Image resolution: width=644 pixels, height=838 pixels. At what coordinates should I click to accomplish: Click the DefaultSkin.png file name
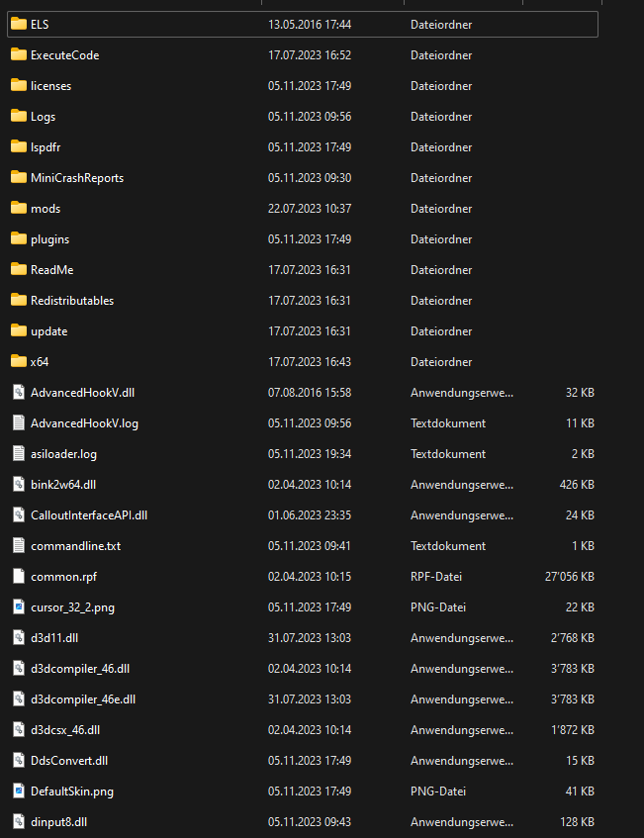pyautogui.click(x=71, y=791)
